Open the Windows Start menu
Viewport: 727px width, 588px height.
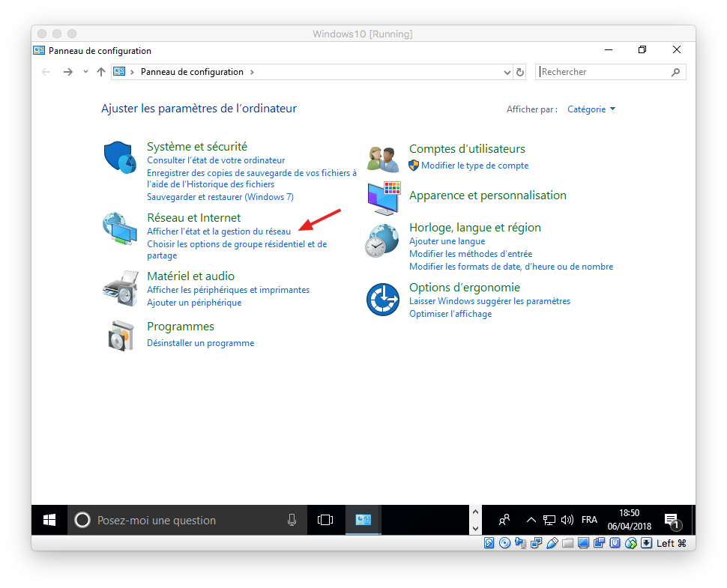point(49,520)
